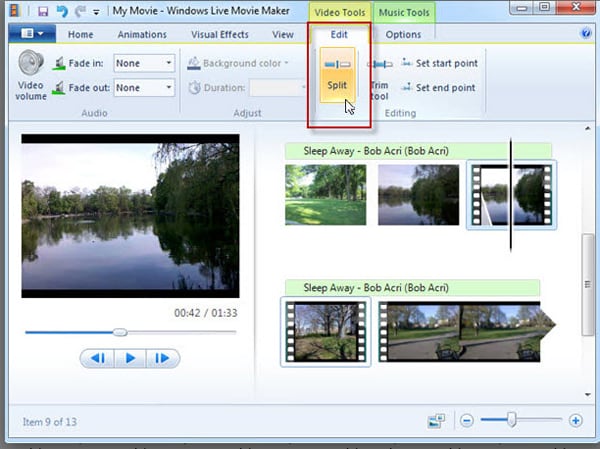600x449 pixels.
Task: Click the Duration input field
Action: click(x=277, y=88)
